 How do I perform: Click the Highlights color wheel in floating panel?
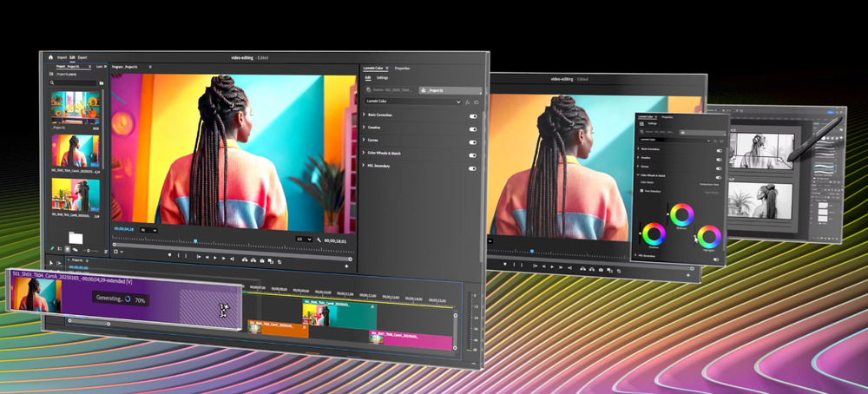(x=709, y=237)
